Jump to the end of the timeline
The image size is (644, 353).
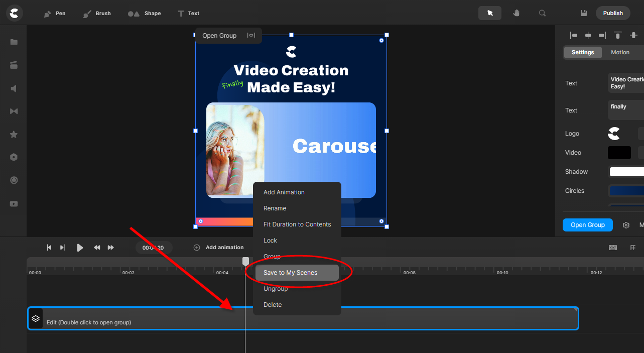[x=62, y=248]
